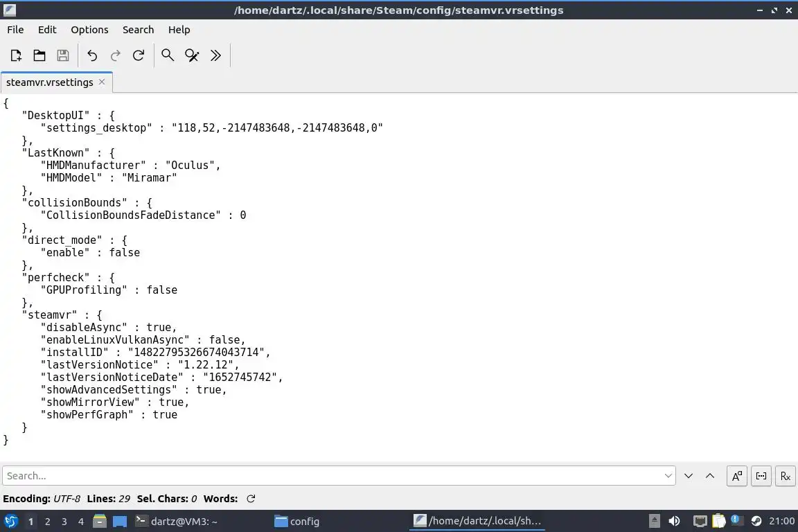Toggle match case search option

pyautogui.click(x=736, y=476)
